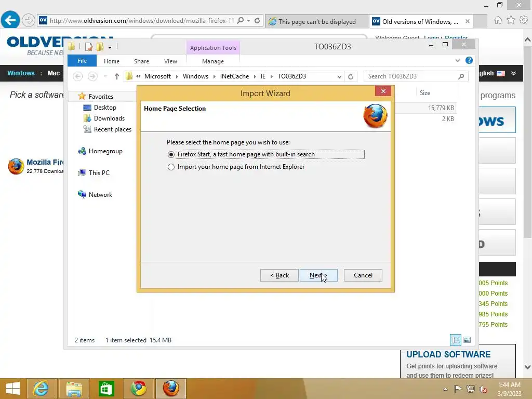Switch to large icons view in status bar
The image size is (532, 399).
467,340
